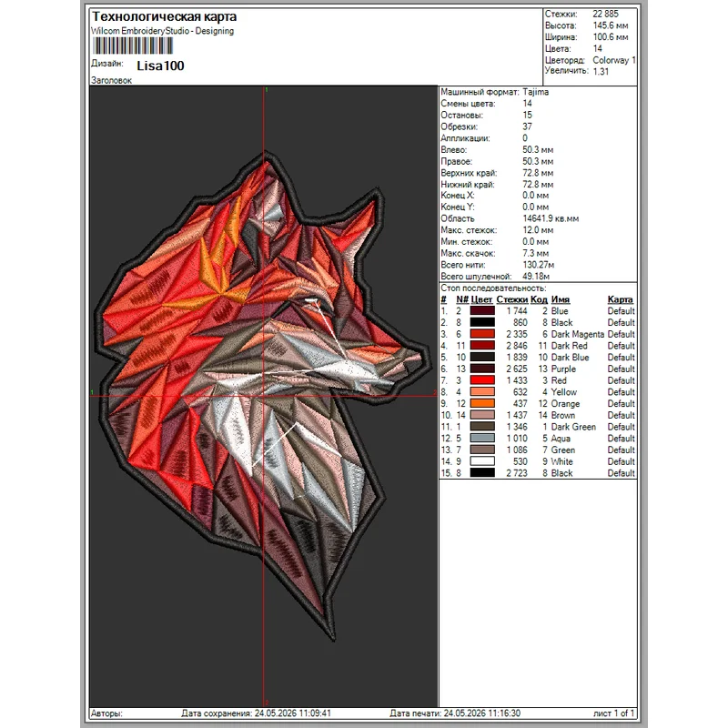Pick the Dark Red thread swatch
The image size is (728, 728).
(x=482, y=346)
